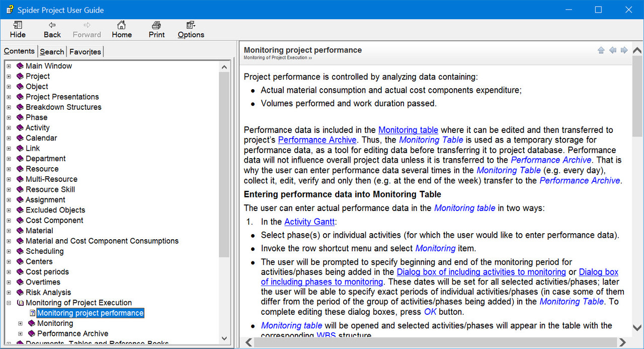Image resolution: width=644 pixels, height=349 pixels.
Task: Expand the Resource Skill node
Action: 9,189
